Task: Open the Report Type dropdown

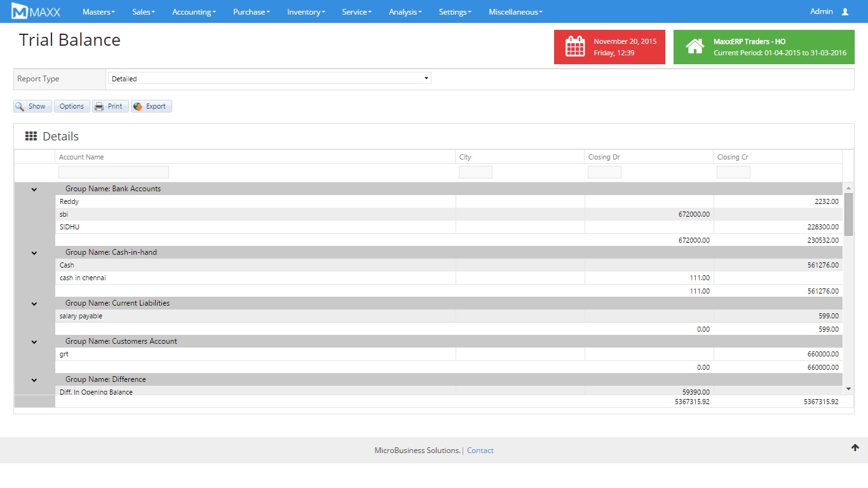Action: coord(269,79)
